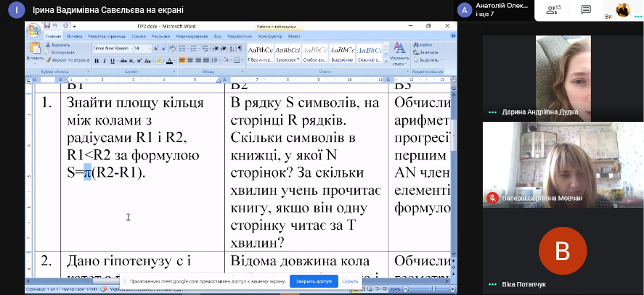Open the Разметка страницы ribbon tab

point(105,35)
